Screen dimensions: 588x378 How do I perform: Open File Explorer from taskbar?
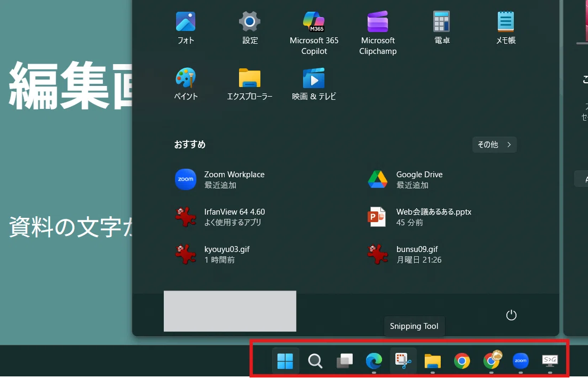432,361
